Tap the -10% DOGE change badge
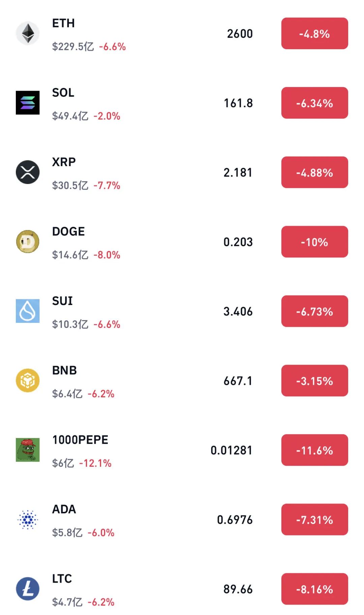 click(x=314, y=242)
